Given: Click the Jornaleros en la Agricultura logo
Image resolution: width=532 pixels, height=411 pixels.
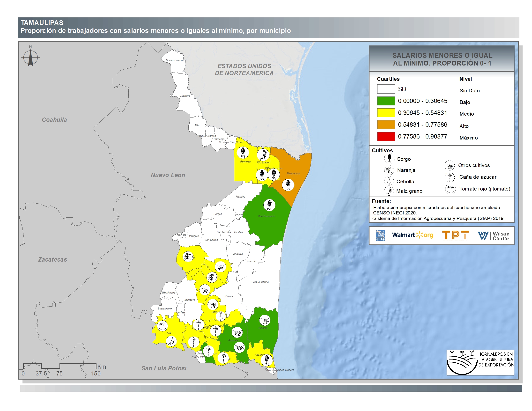Looking at the screenshot, I should coord(480,362).
